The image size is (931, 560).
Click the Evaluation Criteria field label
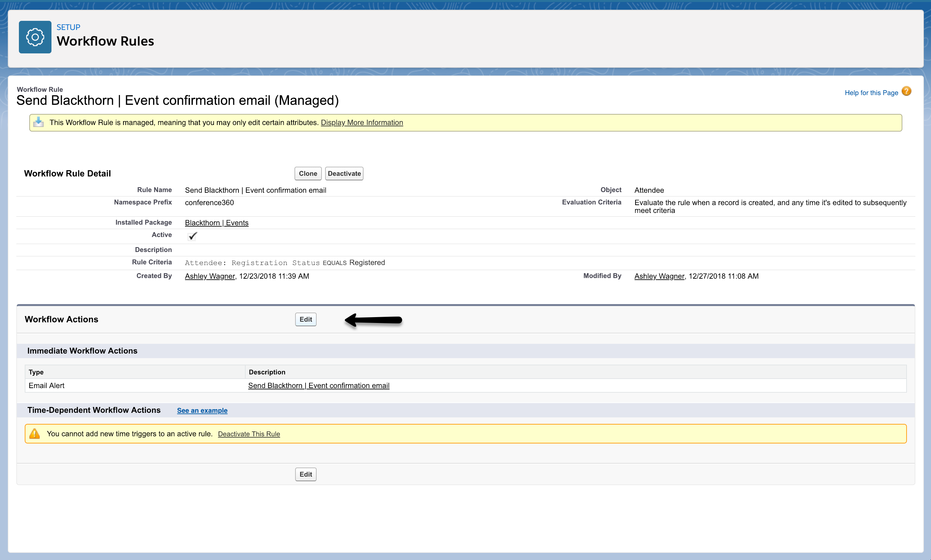tap(591, 202)
